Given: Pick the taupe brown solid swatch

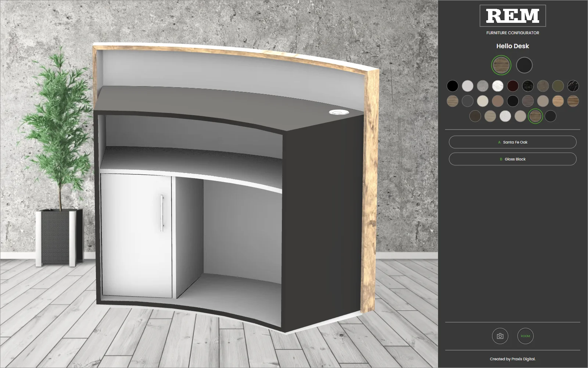Looking at the screenshot, I should [498, 101].
